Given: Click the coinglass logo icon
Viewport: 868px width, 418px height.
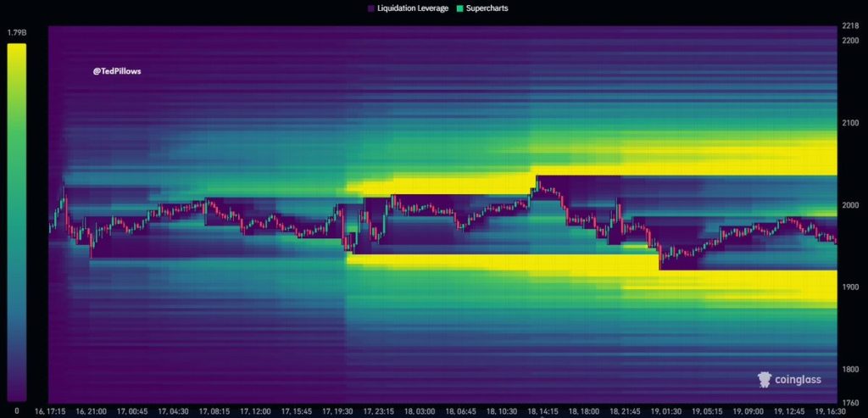Looking at the screenshot, I should click(x=764, y=380).
